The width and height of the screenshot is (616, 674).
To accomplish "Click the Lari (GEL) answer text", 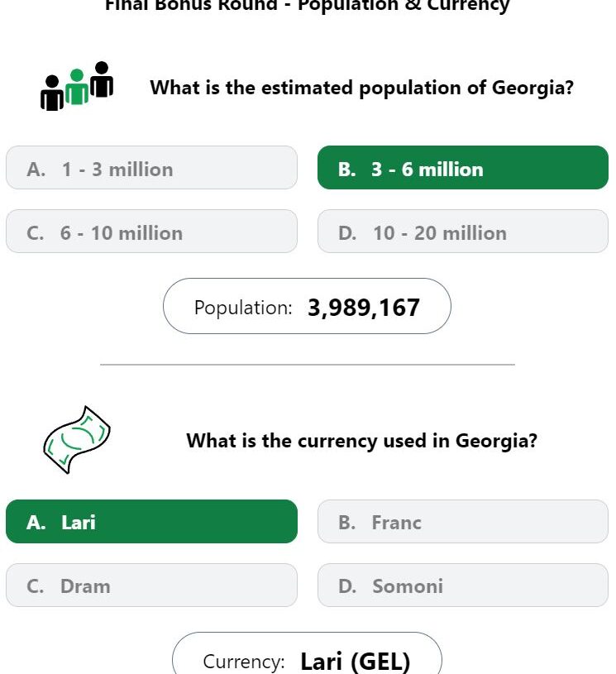I will point(356,662).
